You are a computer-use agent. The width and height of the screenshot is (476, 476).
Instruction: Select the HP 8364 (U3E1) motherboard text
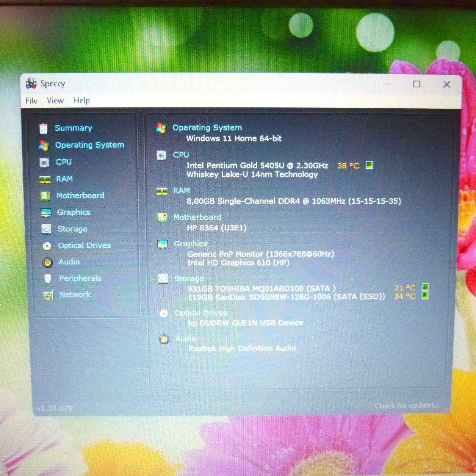pos(217,228)
